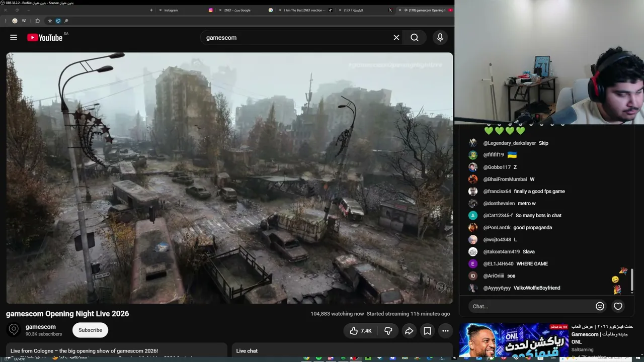The image size is (644, 362).
Task: Expand the 'Live from Cologne' description
Action: pos(117,351)
